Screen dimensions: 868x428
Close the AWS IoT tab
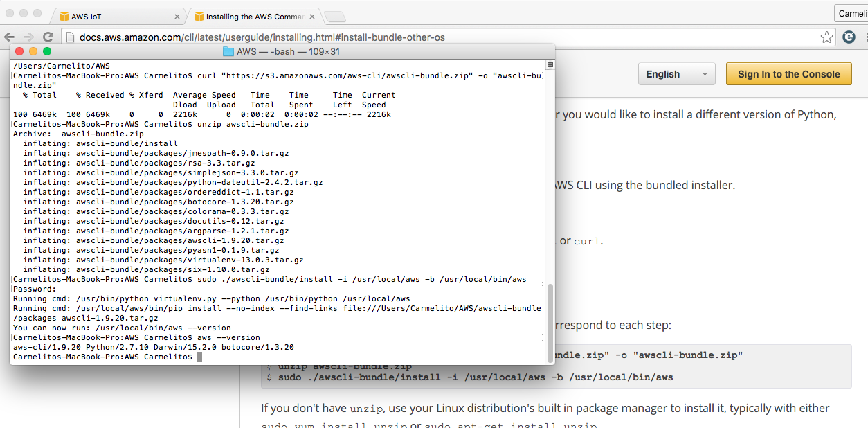click(177, 17)
